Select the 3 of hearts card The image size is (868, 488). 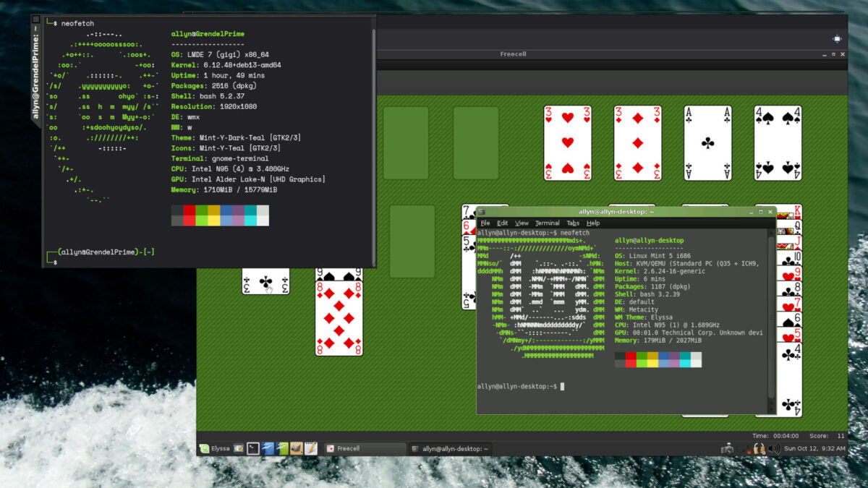pos(568,142)
